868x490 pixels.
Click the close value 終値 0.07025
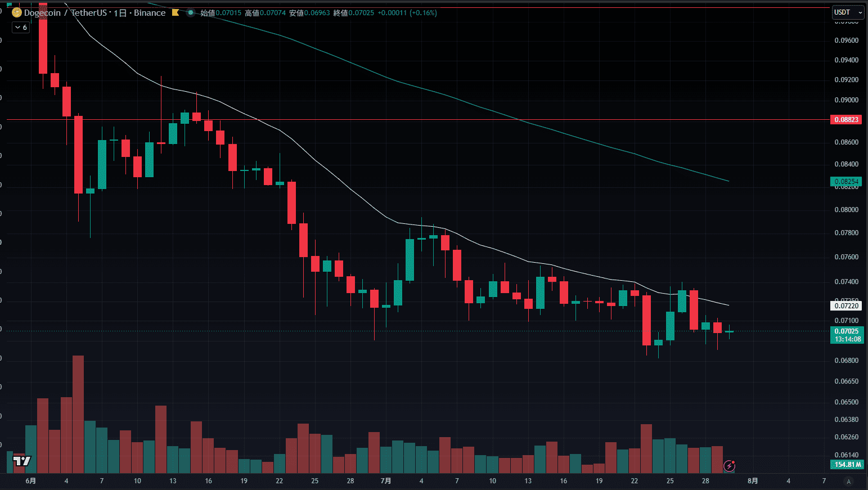(x=354, y=12)
